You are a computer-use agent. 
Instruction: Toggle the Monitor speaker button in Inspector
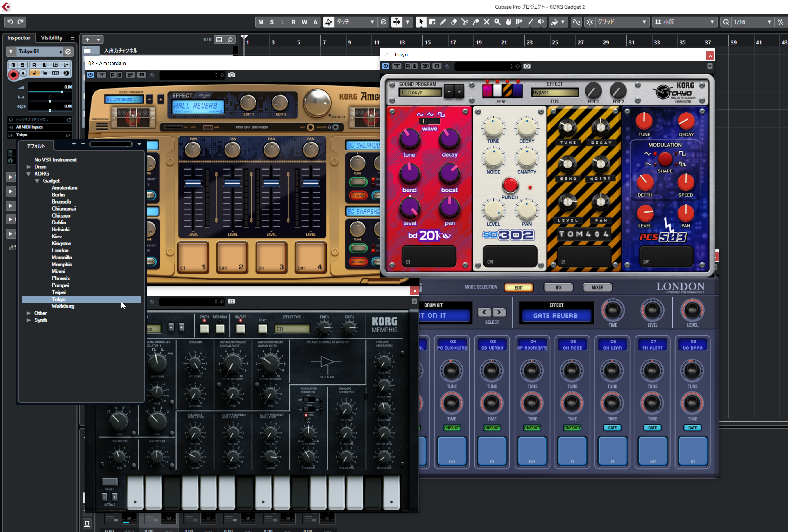[23, 73]
